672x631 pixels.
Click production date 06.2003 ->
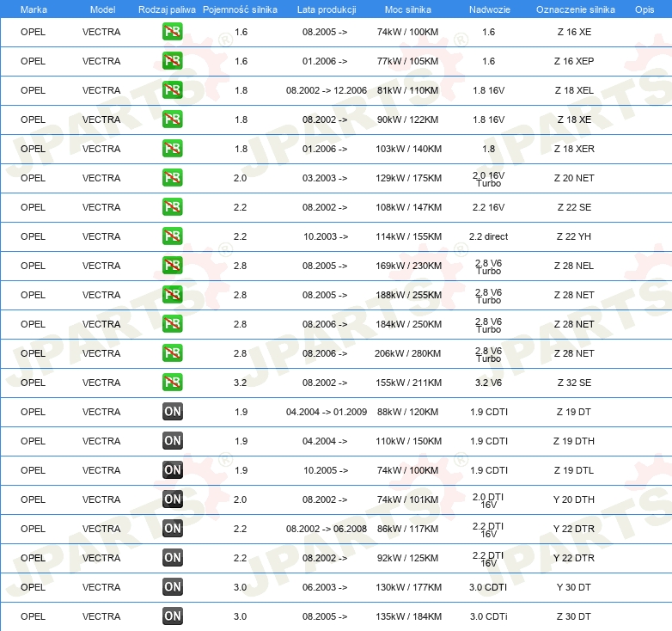point(325,587)
